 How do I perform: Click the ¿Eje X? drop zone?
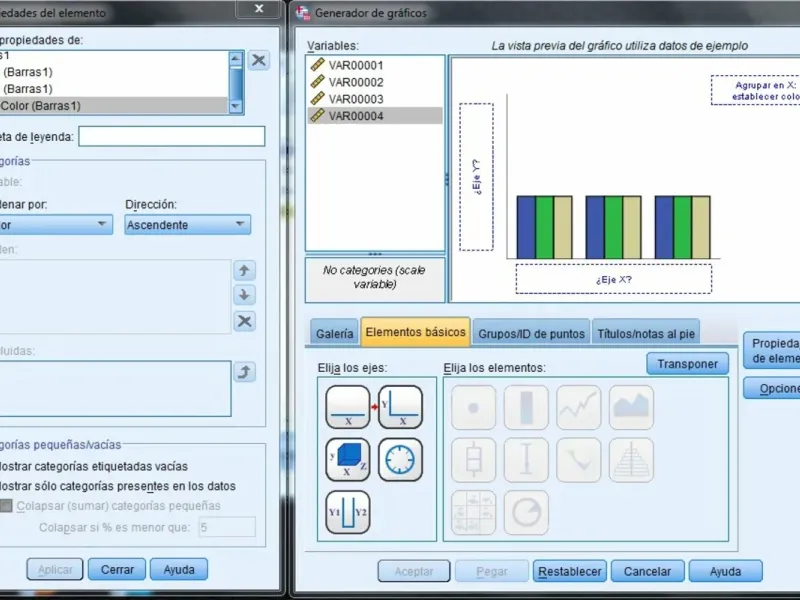point(613,279)
